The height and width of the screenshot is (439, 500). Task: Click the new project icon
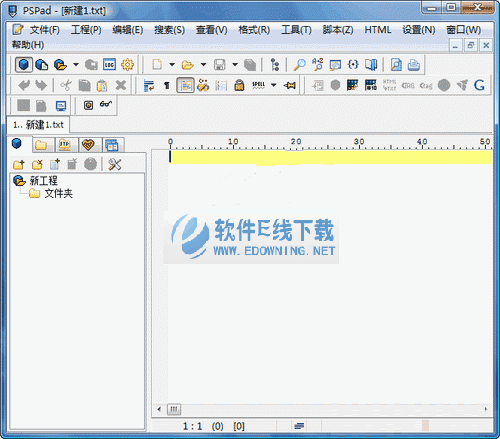[x=42, y=65]
